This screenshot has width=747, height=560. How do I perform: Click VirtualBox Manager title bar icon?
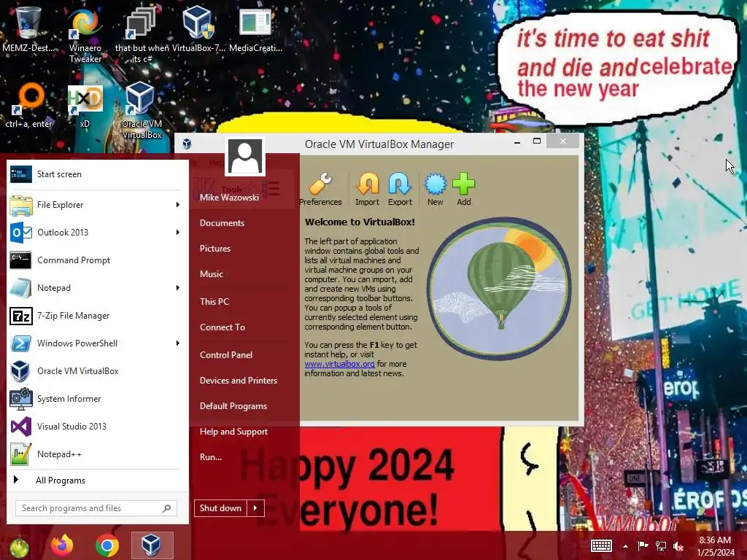(187, 144)
